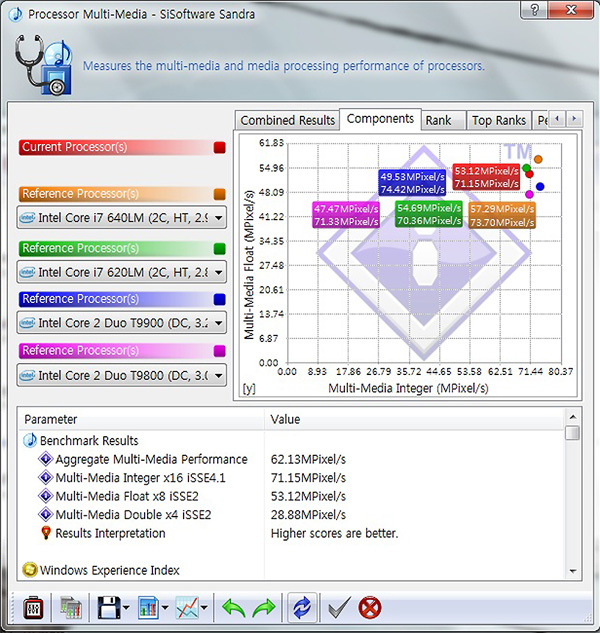The width and height of the screenshot is (600, 633).
Task: Open the options toolbox icon
Action: (33, 608)
